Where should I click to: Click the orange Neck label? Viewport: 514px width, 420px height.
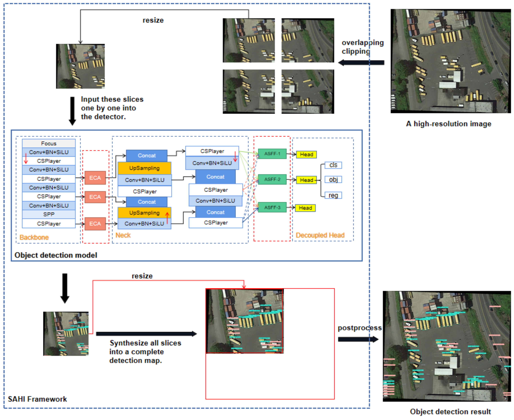coord(123,235)
